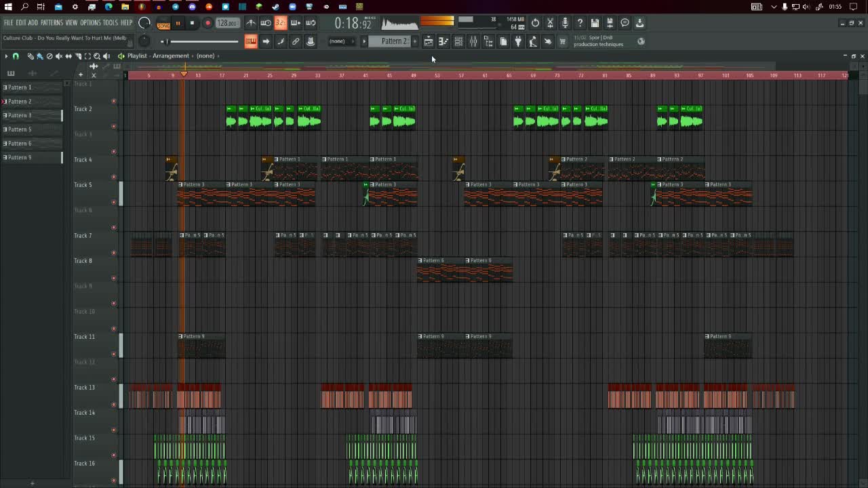868x488 pixels.
Task: Click the arrow left of Pattern 2 selector
Action: point(364,41)
